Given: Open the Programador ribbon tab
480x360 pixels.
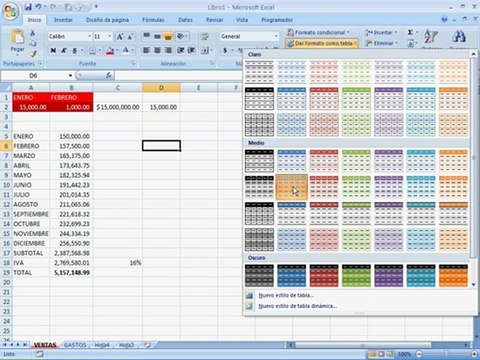Looking at the screenshot, I should [277, 20].
